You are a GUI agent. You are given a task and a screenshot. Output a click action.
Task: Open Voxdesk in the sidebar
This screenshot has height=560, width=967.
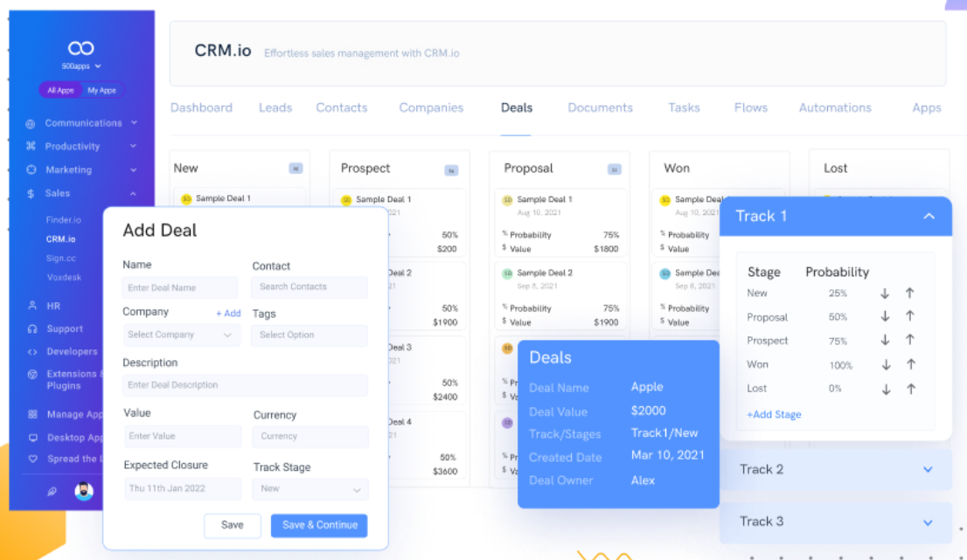64,277
